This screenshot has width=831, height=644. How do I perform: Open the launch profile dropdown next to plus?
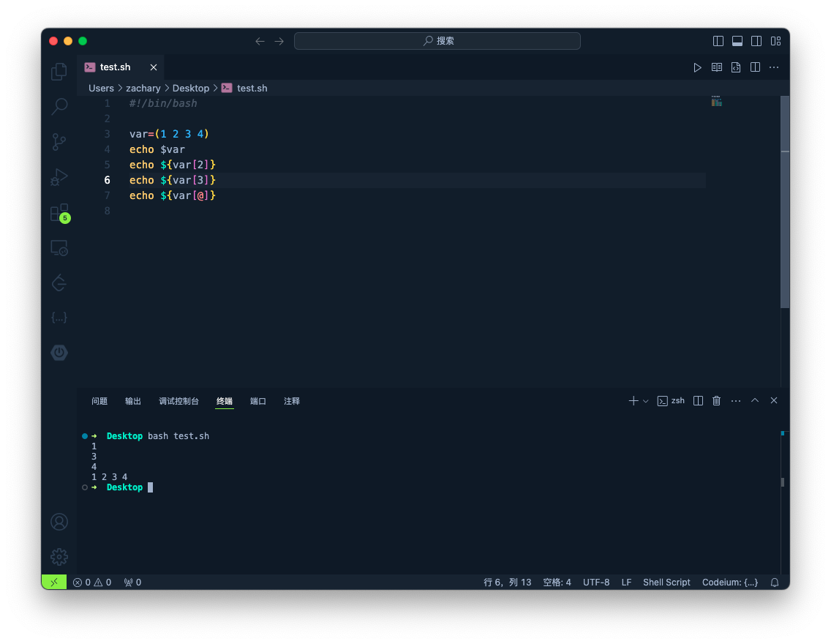tap(645, 401)
